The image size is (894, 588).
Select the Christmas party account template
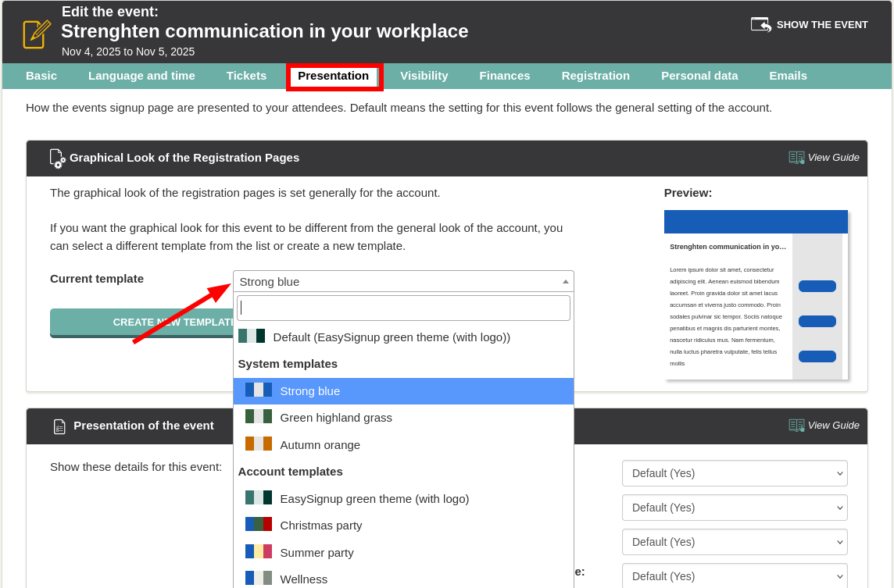tap(320, 526)
